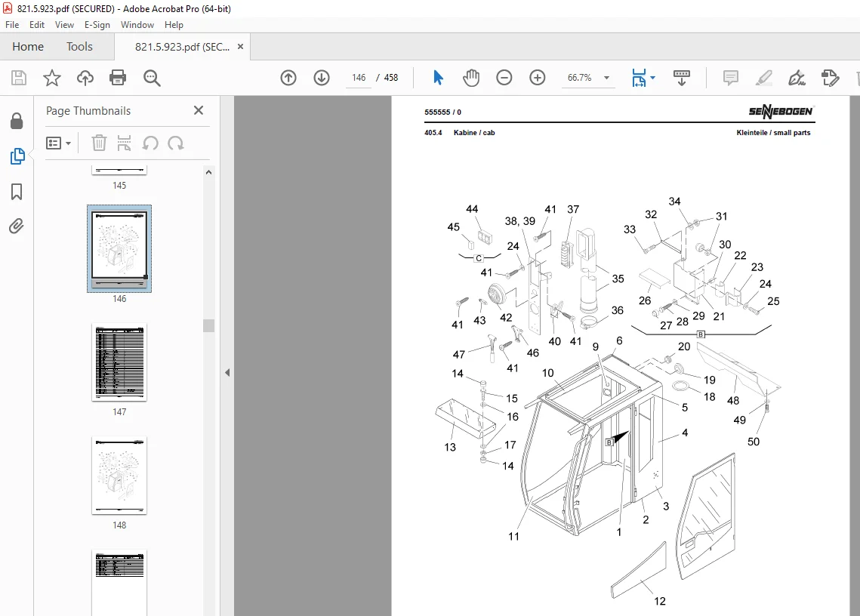Viewport: 860px width, 616px height.
Task: Click the SENNEBOGEN logo on the page
Action: [781, 112]
